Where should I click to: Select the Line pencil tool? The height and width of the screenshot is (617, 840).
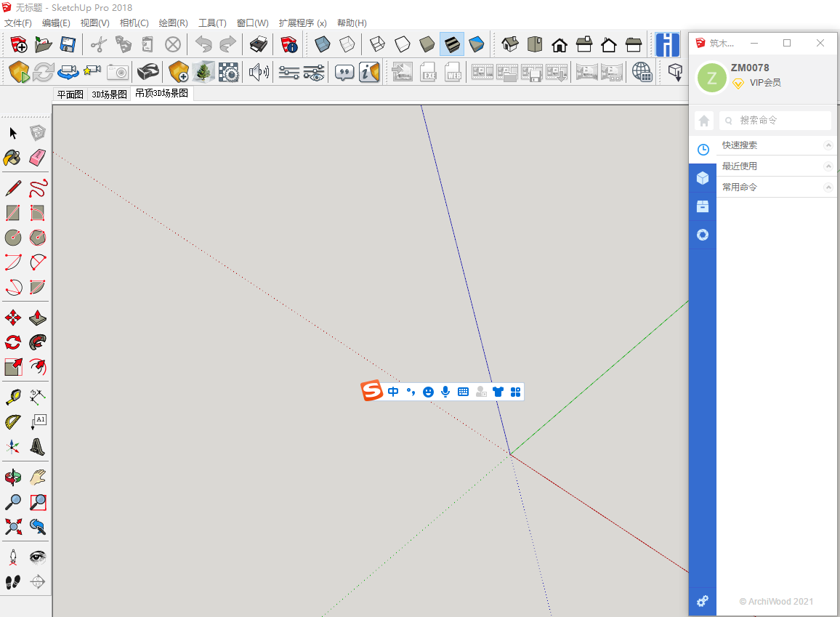pos(13,188)
